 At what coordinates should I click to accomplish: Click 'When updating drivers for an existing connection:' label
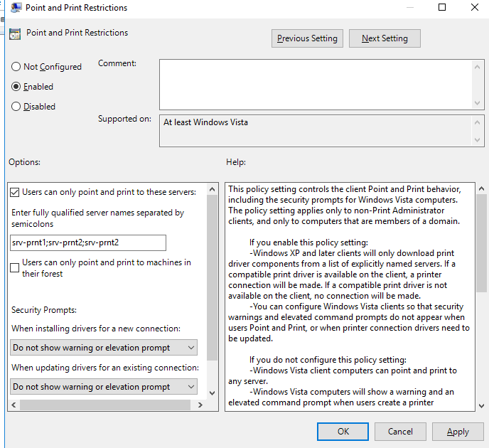105,368
